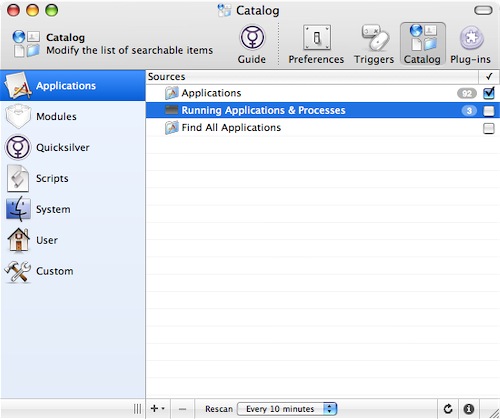Click the green zoom window button
500x419 pixels.
[x=52, y=10]
